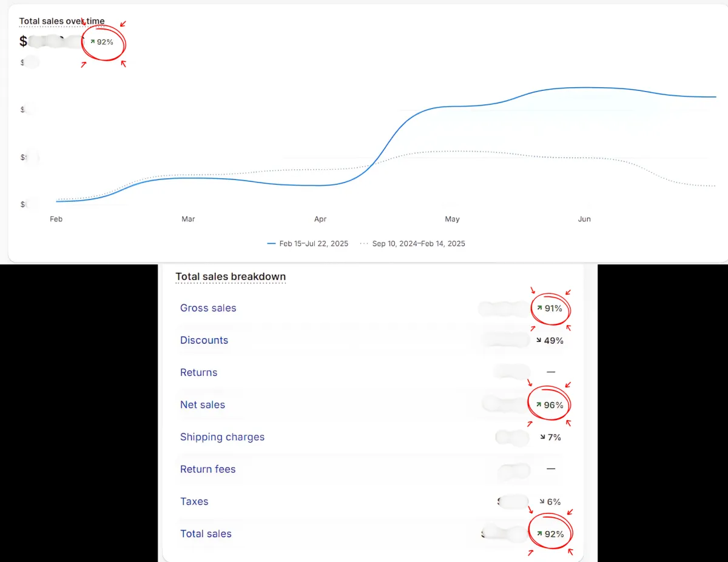Click the peak of the blue sales line
The height and width of the screenshot is (562, 728).
click(x=591, y=88)
